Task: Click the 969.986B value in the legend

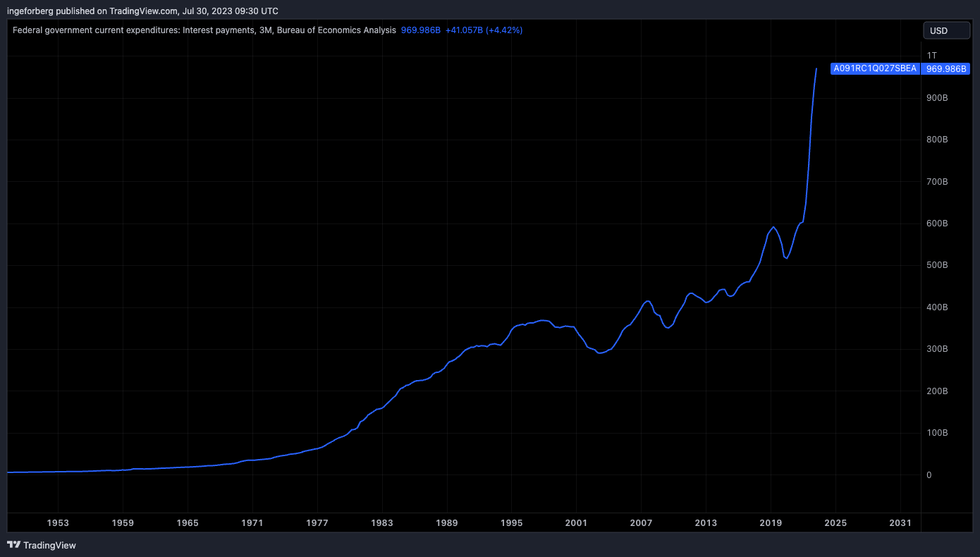Action: [x=421, y=30]
